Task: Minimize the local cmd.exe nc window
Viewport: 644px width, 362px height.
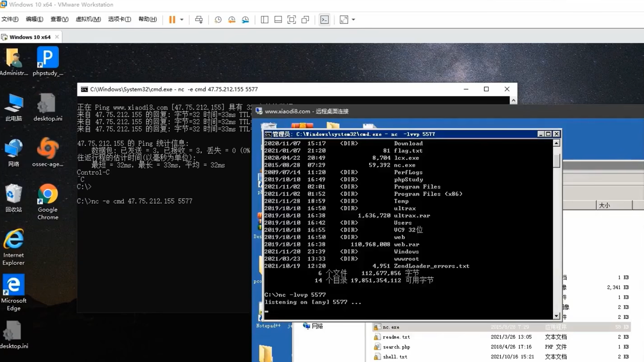Action: [x=466, y=89]
